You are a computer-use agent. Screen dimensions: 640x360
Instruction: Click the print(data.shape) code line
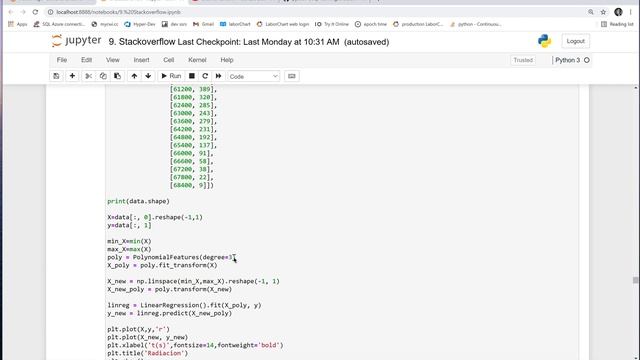(138, 201)
